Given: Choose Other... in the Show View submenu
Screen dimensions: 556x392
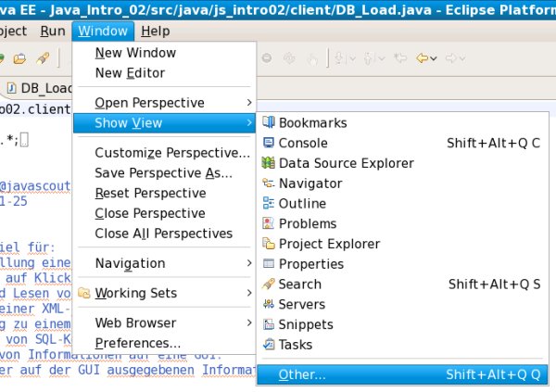Looking at the screenshot, I should click(x=302, y=375).
